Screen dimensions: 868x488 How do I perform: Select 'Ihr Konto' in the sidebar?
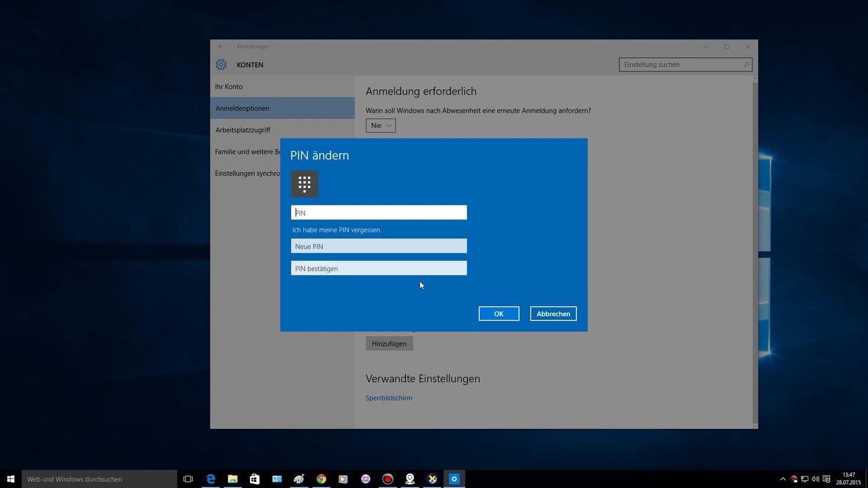(282, 87)
